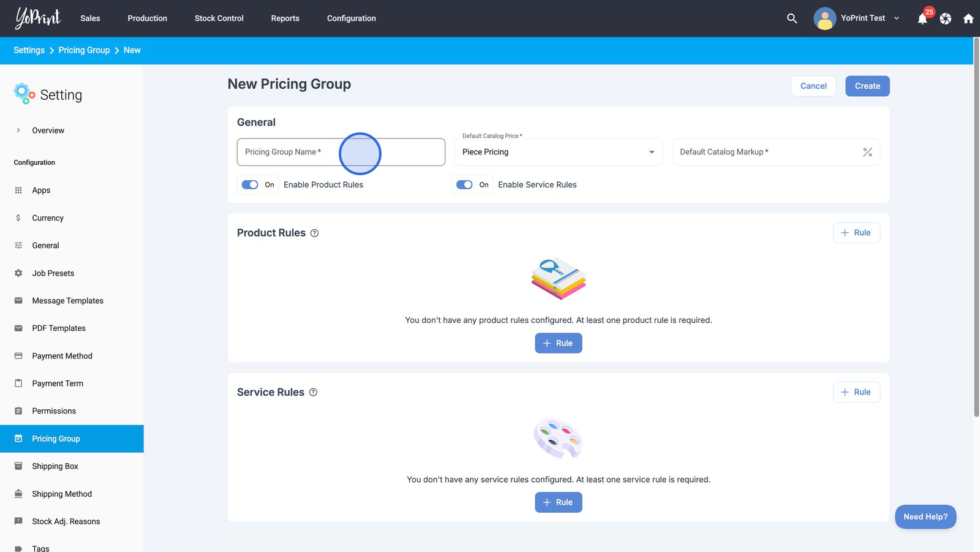This screenshot has width=980, height=552.
Task: Click the Product Rules help icon
Action: click(x=314, y=233)
